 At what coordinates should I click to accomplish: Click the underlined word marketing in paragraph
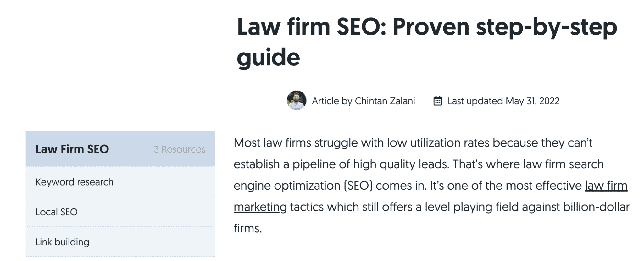(x=260, y=207)
